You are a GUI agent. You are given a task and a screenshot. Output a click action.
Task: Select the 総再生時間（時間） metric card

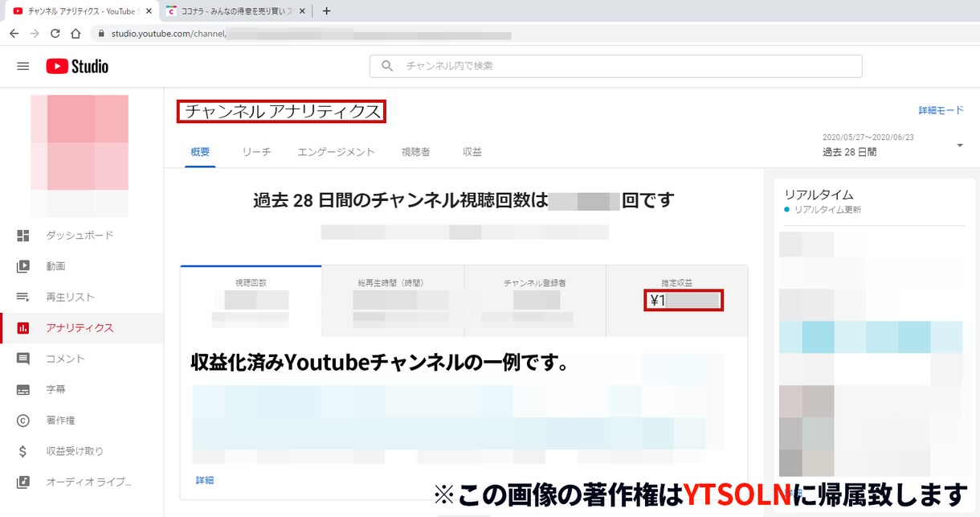[x=393, y=301]
